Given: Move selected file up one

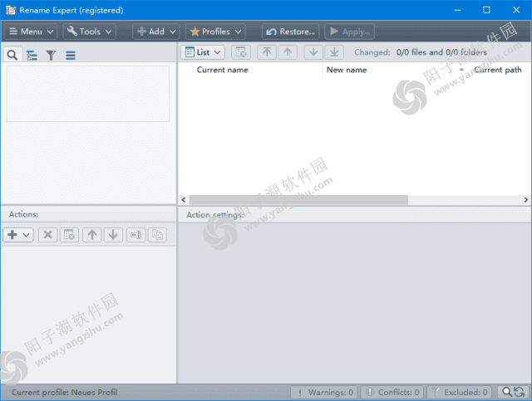Looking at the screenshot, I should click(x=288, y=52).
